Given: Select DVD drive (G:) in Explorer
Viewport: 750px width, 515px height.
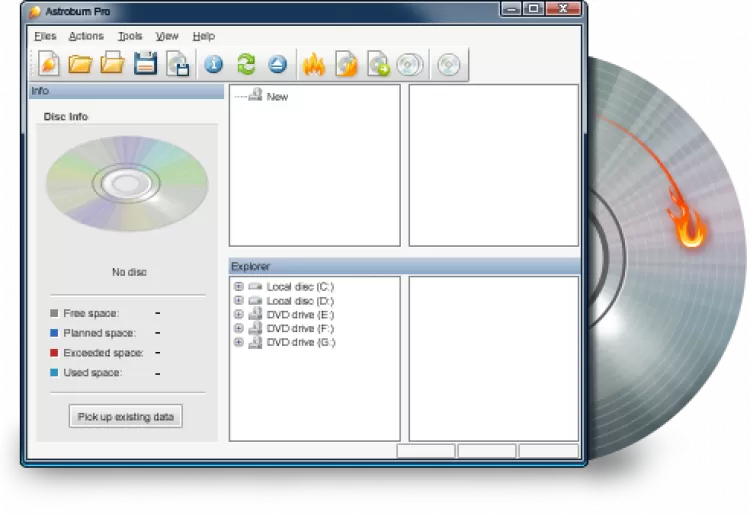Looking at the screenshot, I should tap(301, 342).
